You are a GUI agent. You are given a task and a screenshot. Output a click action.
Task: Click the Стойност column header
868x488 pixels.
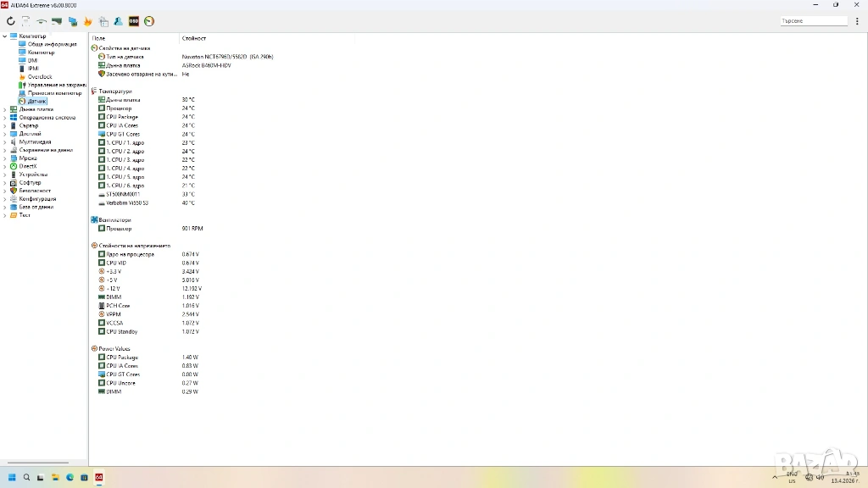coord(194,38)
